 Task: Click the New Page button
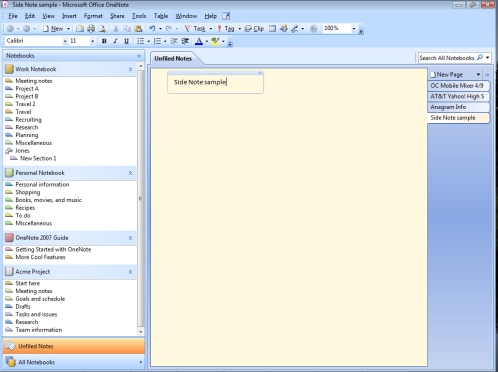[447, 74]
